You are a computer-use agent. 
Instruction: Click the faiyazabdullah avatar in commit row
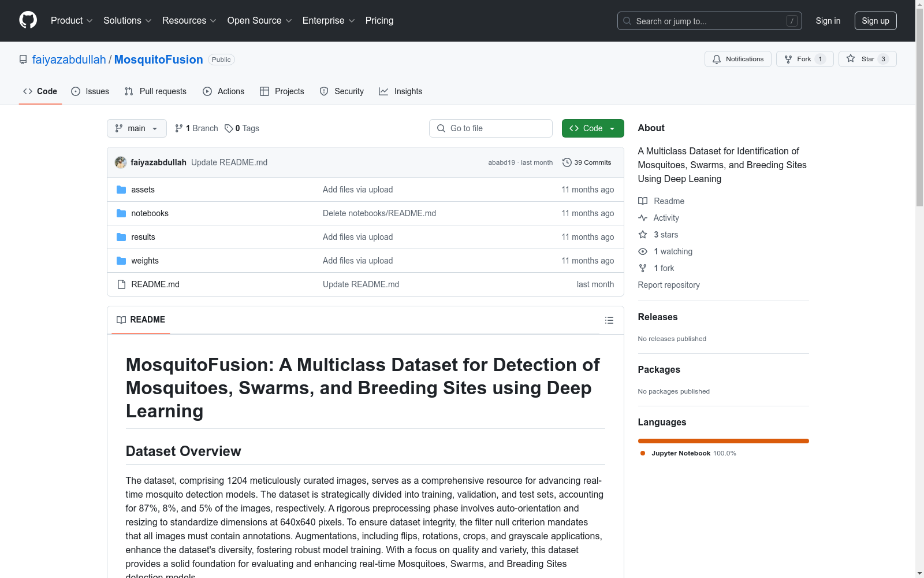point(121,162)
